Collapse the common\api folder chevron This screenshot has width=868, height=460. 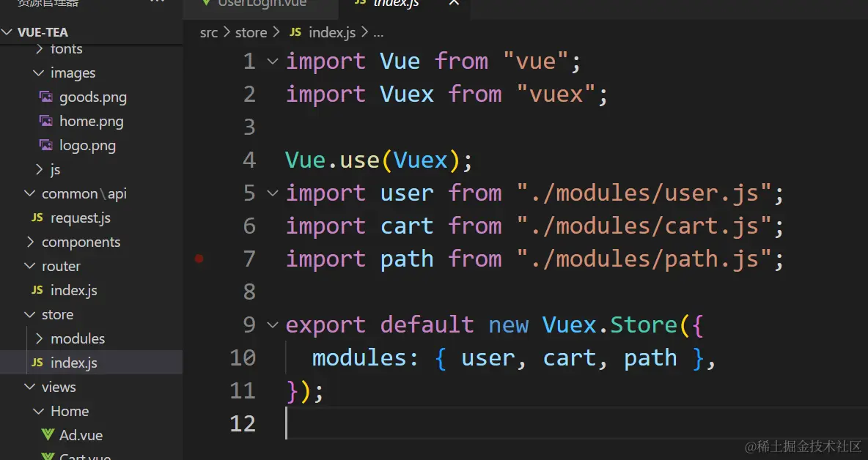29,193
